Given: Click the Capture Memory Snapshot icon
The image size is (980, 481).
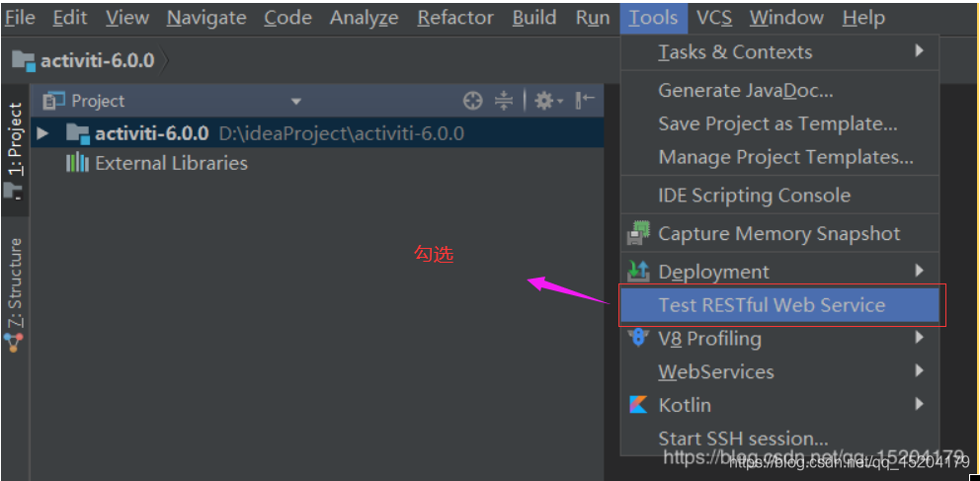Looking at the screenshot, I should [x=638, y=233].
